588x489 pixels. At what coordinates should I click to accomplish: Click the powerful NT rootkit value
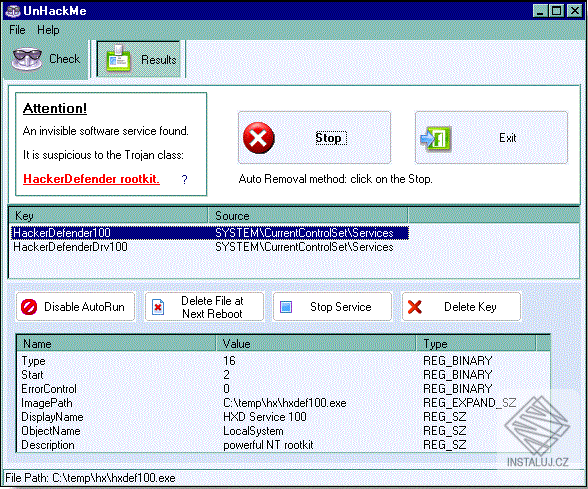coord(268,445)
